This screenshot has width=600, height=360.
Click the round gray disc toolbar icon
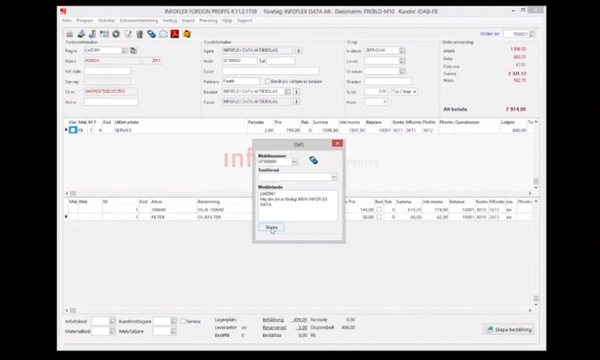(116, 34)
